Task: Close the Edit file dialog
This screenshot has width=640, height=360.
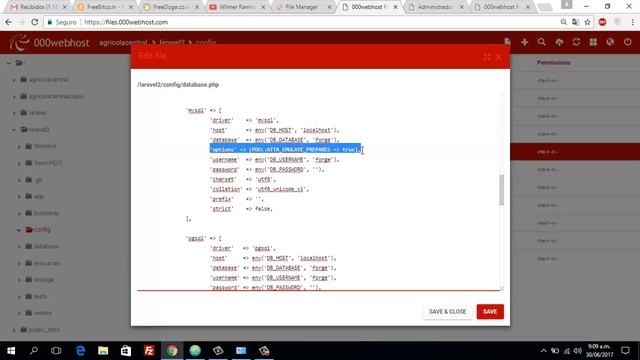Action: coord(498,57)
